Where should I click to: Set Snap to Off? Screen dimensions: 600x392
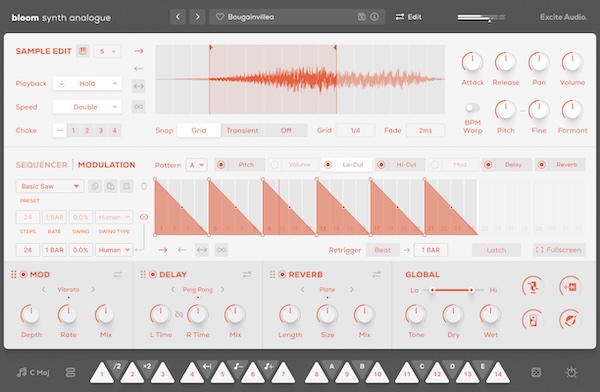[x=286, y=131]
